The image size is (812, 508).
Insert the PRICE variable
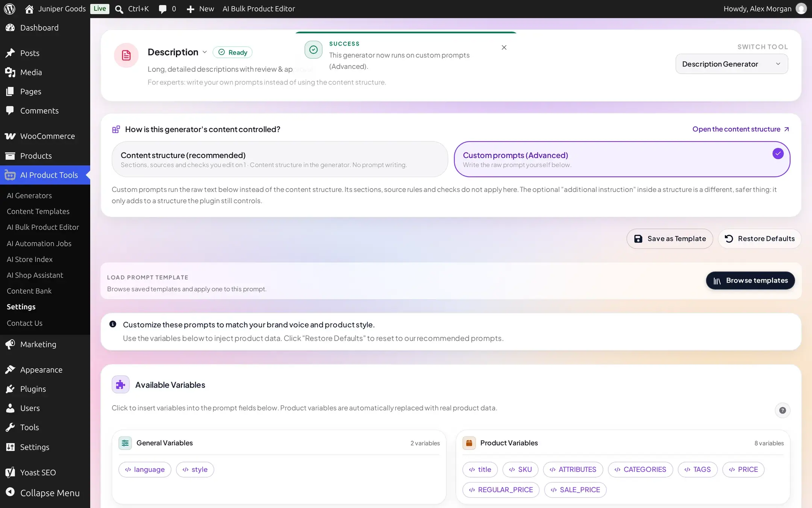(743, 470)
